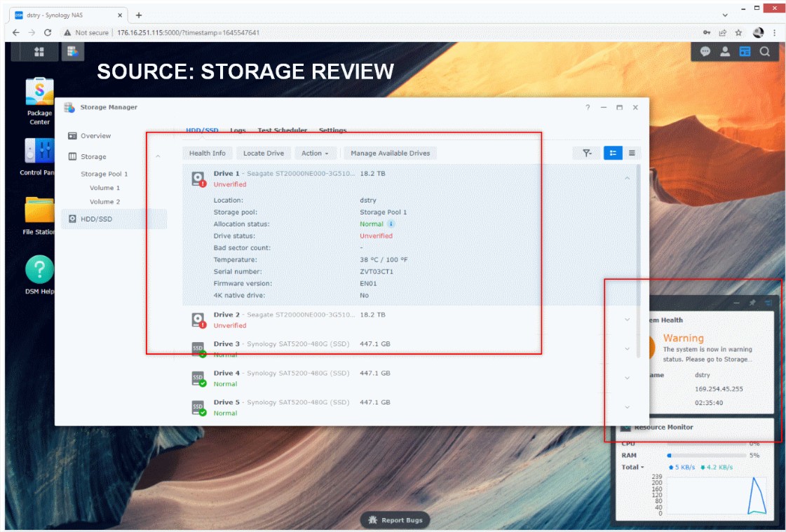Image resolution: width=786 pixels, height=532 pixels.
Task: Open the notifications speech bubble icon
Action: [x=705, y=52]
